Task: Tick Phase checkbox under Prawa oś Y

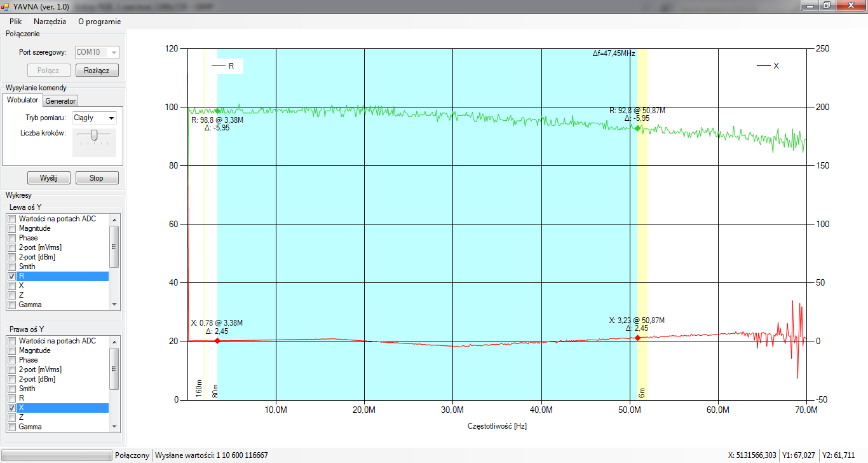Action: (x=11, y=361)
